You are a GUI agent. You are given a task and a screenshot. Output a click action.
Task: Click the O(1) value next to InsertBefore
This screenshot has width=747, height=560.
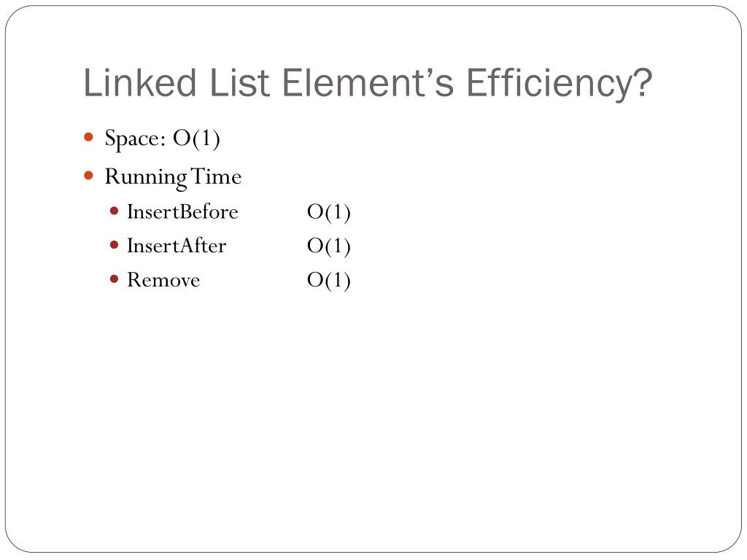click(x=329, y=212)
